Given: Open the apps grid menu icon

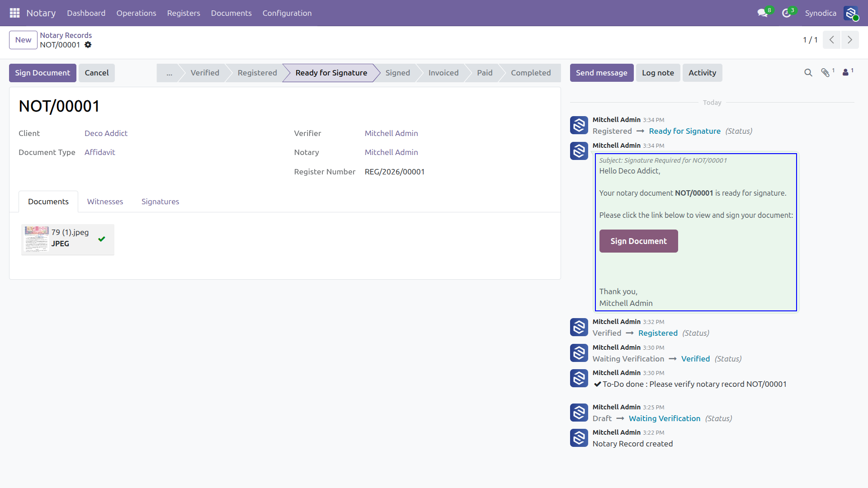Looking at the screenshot, I should pyautogui.click(x=14, y=13).
